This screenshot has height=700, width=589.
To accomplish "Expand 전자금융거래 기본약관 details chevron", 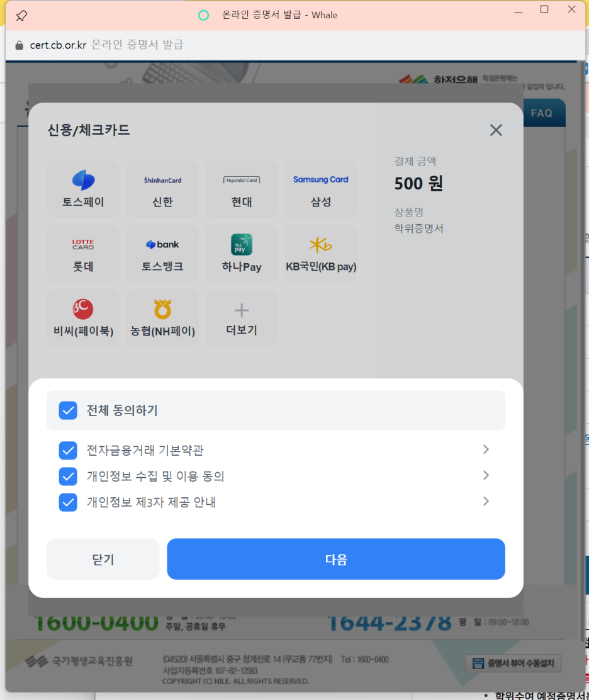I will click(x=486, y=449).
